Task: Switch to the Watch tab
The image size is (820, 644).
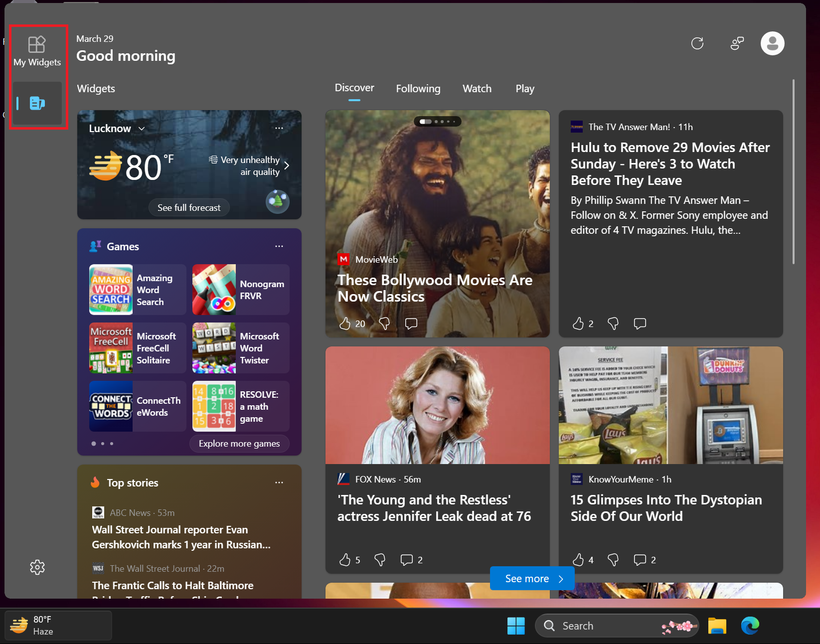Action: point(477,88)
